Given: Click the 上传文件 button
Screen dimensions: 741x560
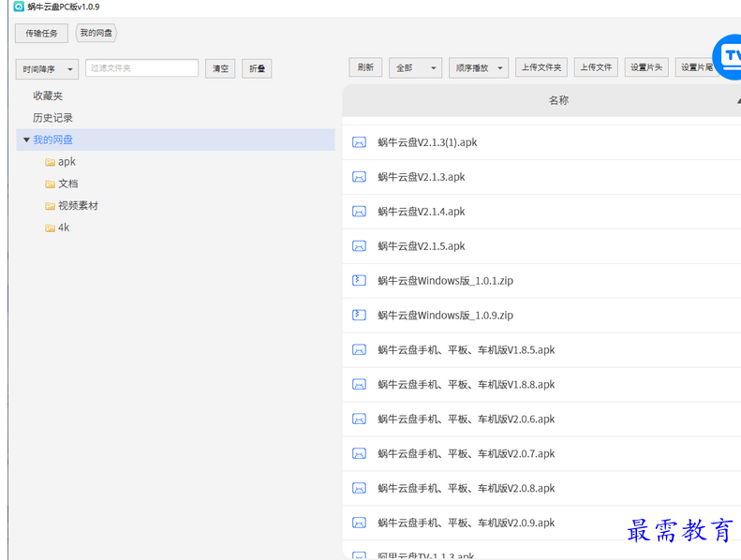Looking at the screenshot, I should 596,67.
